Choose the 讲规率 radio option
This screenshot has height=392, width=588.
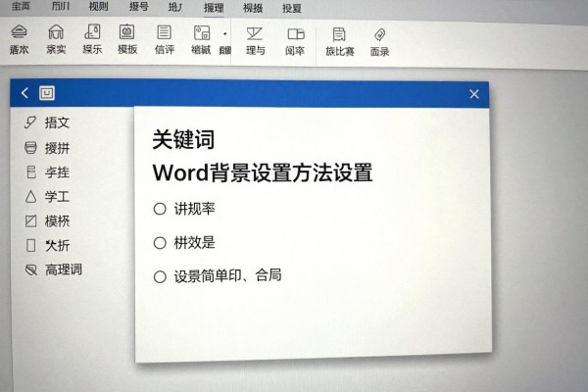[184, 209]
